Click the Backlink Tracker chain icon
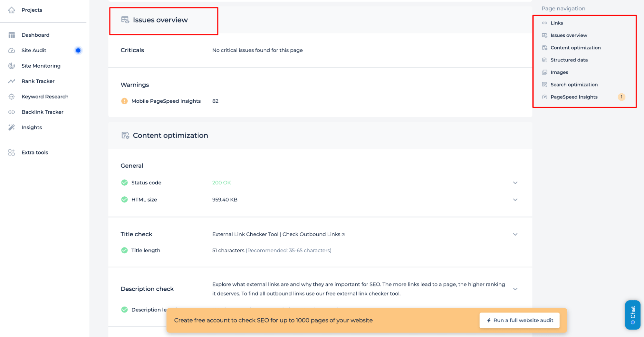644x337 pixels. pos(12,112)
